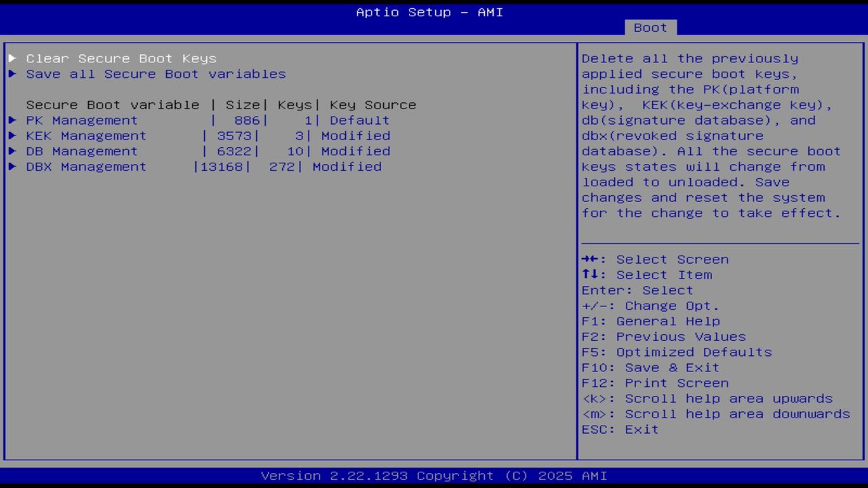This screenshot has height=488, width=868.
Task: Open the DBX Management entry
Action: pos(86,167)
